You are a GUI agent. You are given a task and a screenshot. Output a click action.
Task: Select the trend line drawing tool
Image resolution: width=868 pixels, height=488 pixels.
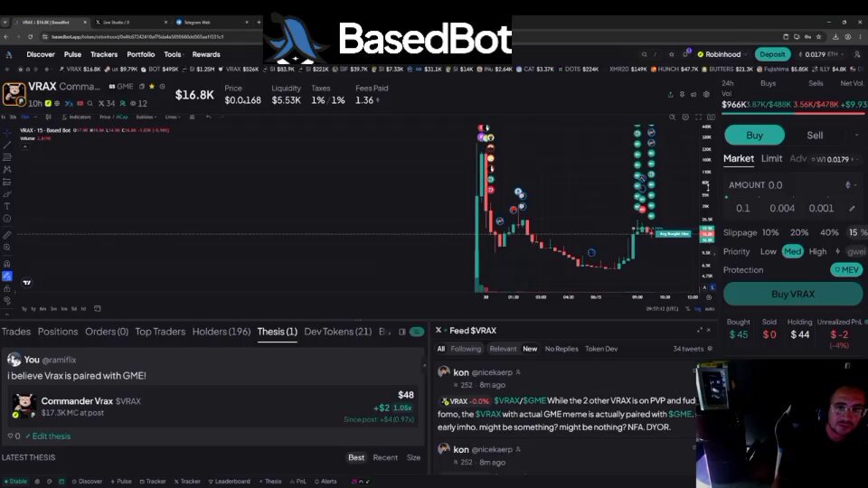(x=6, y=145)
